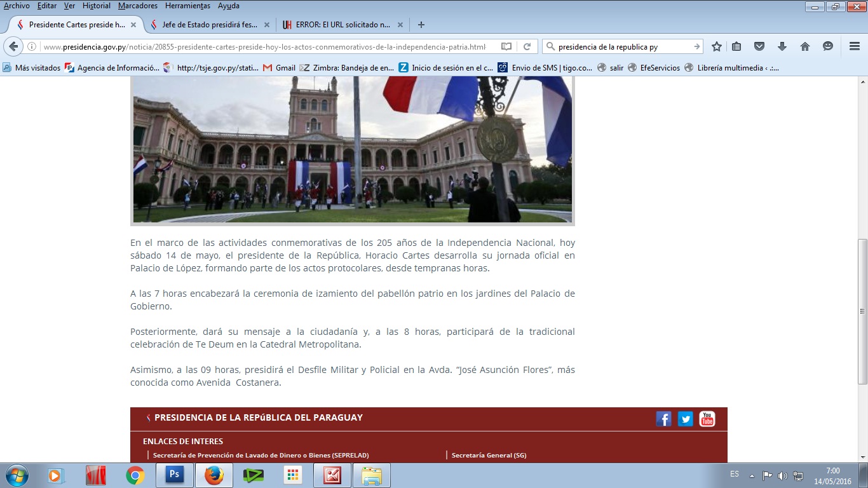Open the red curtain app on taskbar
The width and height of the screenshot is (868, 488).
95,475
